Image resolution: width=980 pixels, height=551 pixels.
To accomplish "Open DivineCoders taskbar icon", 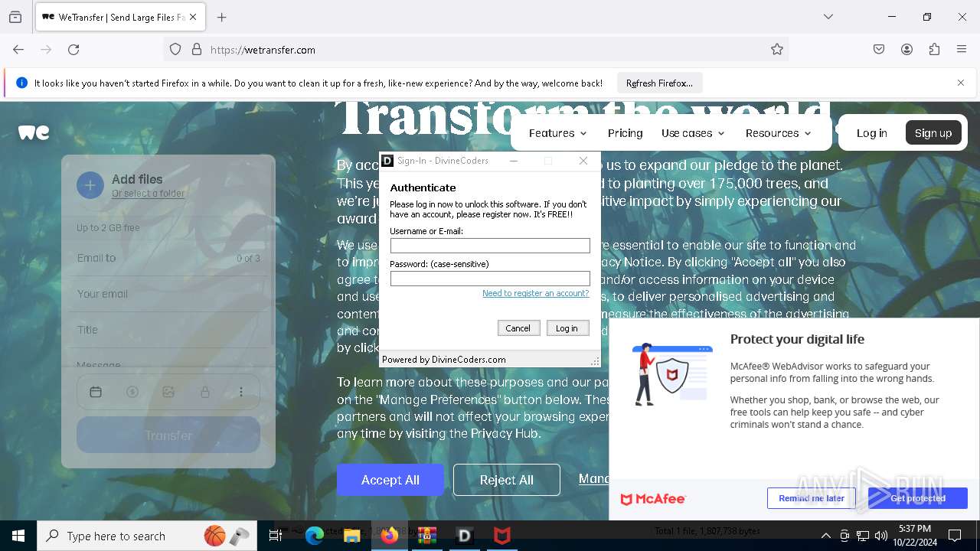I will point(465,536).
